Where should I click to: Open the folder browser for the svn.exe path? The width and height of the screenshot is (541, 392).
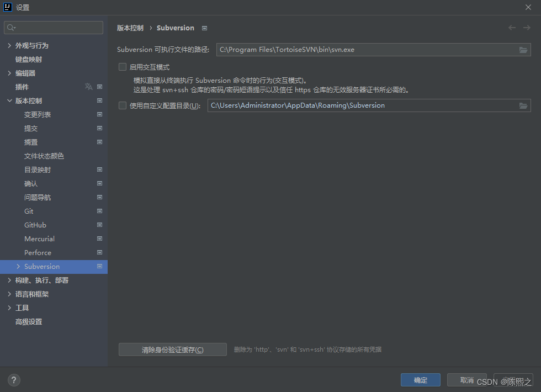(x=523, y=50)
